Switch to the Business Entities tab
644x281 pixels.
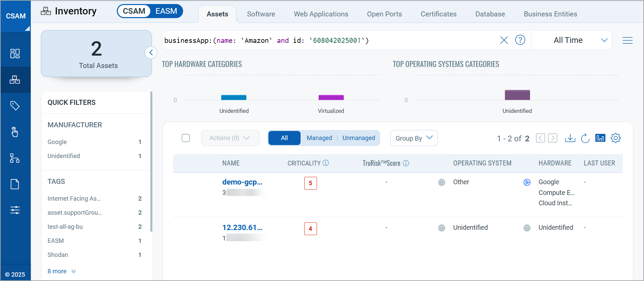pos(550,14)
